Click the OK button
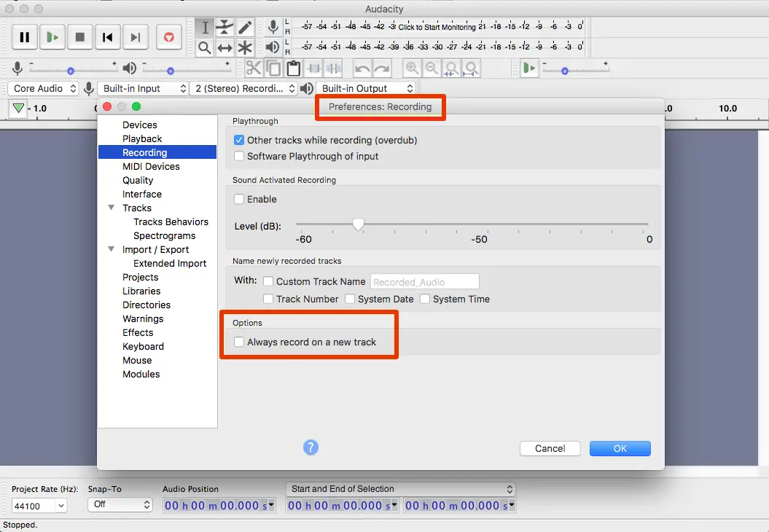 coord(620,448)
